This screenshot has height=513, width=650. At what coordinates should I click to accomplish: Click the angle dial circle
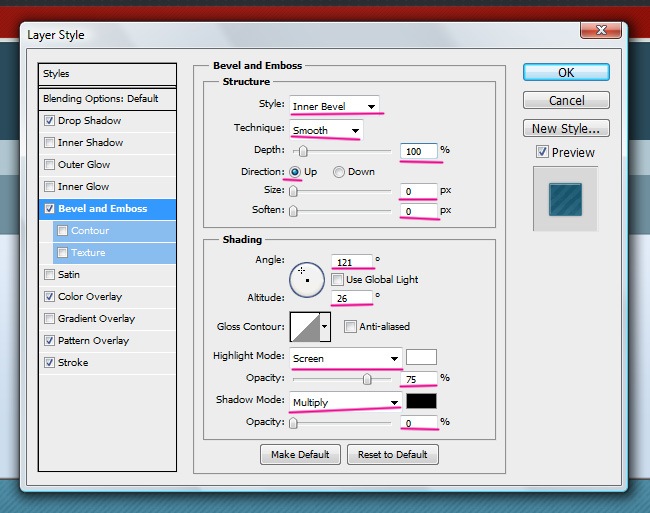coord(307,279)
